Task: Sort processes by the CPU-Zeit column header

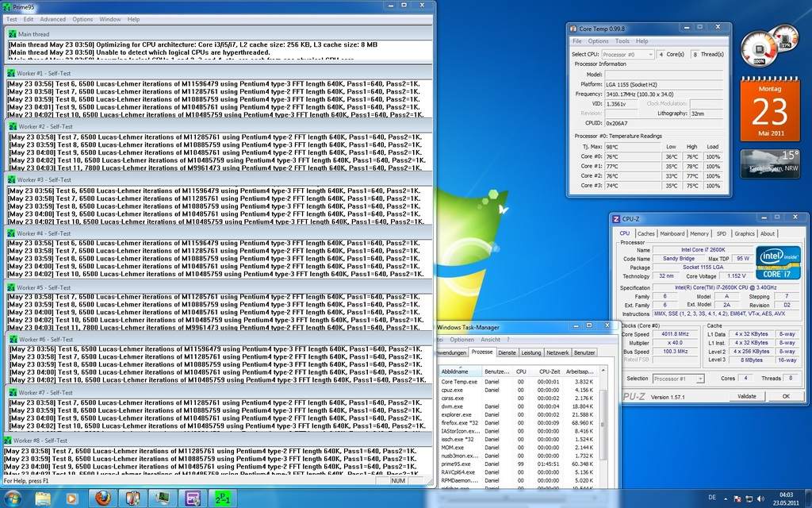Action: click(x=547, y=371)
